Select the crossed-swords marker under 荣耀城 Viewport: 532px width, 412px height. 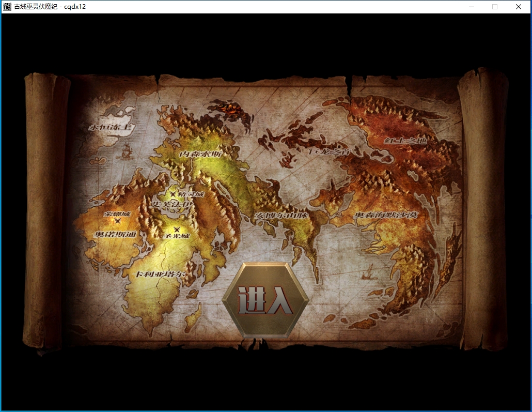pos(117,221)
